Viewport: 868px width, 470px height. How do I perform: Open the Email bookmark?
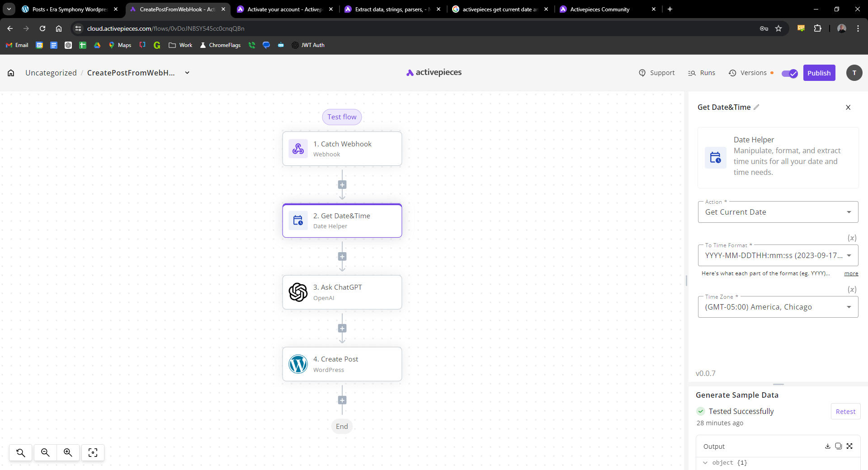17,45
